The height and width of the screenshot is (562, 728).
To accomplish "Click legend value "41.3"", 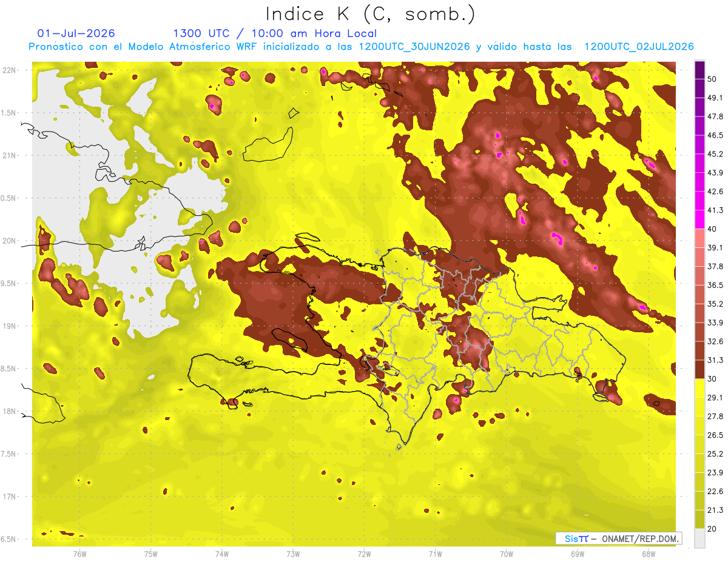I will click(x=715, y=210).
